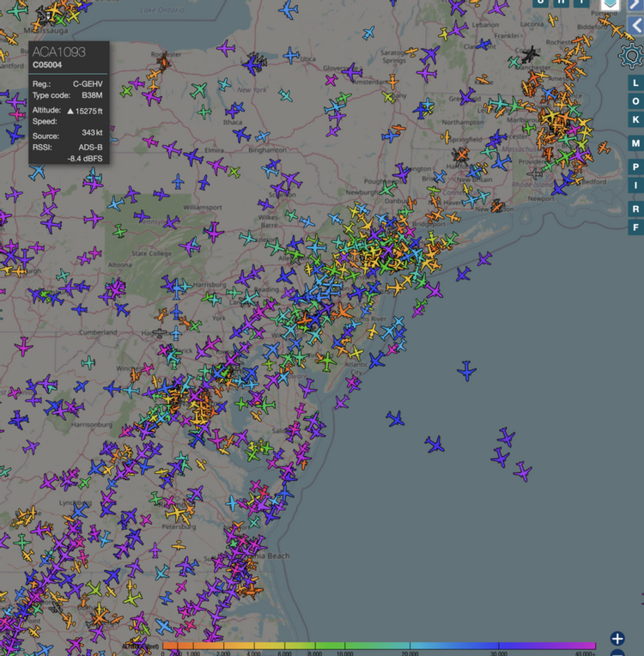Click registration C-GEHV in the info panel

coord(88,83)
